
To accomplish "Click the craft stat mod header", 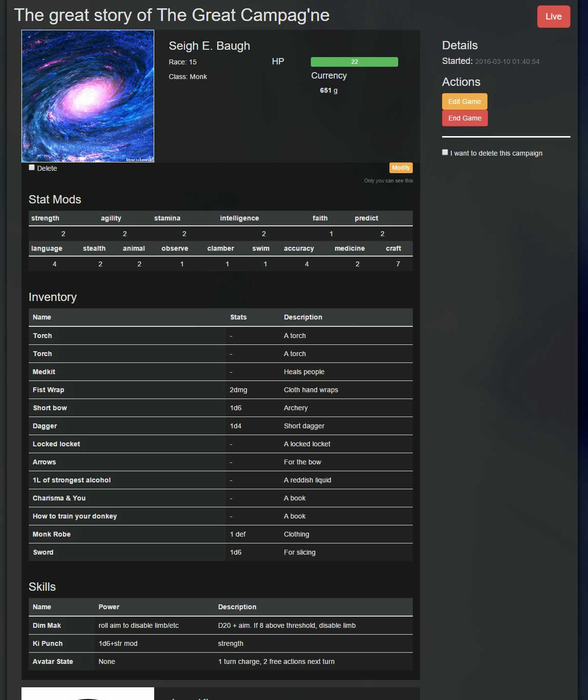I will coord(393,248).
